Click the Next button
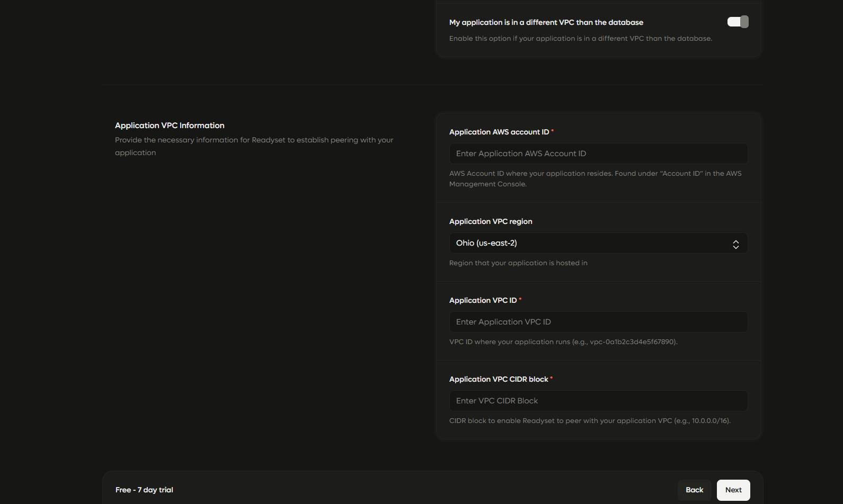Image resolution: width=843 pixels, height=504 pixels. coord(733,490)
